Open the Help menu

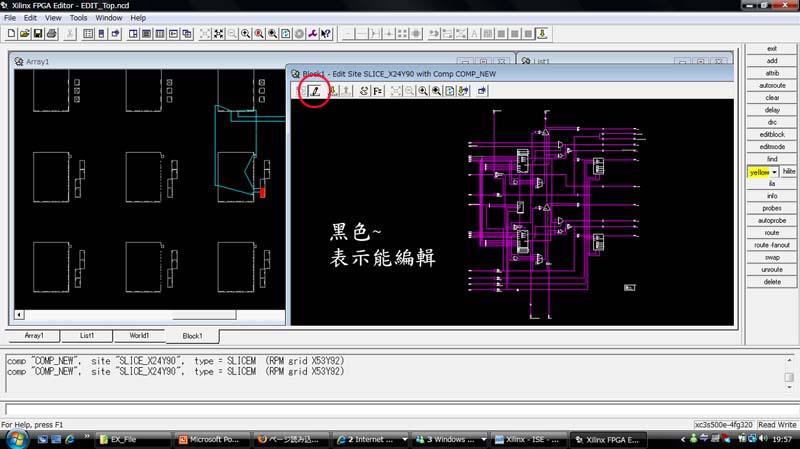138,18
